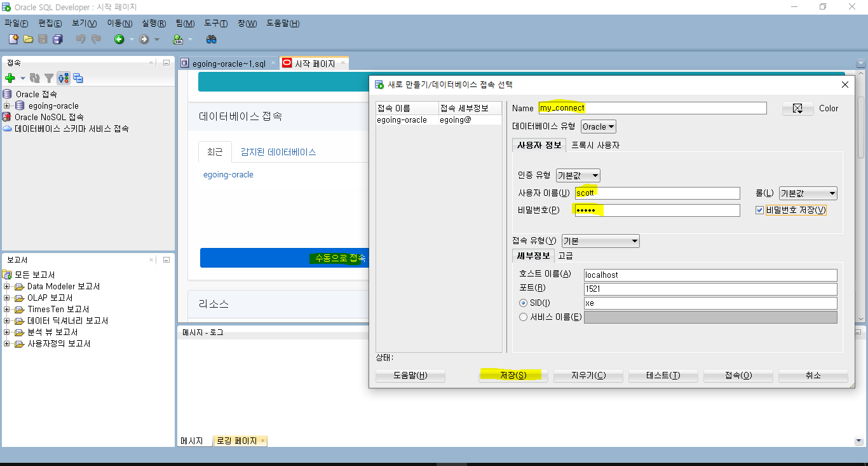Switch to egoing-oracle~1.sql editor tab
This screenshot has width=868, height=466.
229,64
